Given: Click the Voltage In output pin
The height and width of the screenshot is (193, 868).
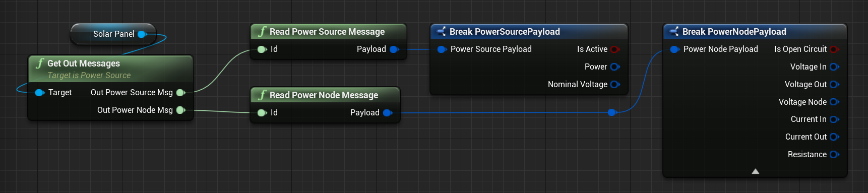Looking at the screenshot, I should pos(834,67).
